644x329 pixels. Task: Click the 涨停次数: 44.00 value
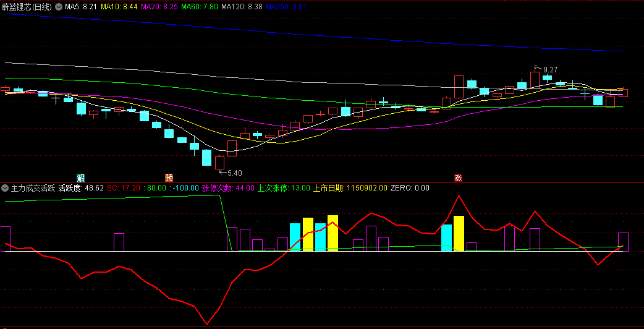pos(228,188)
